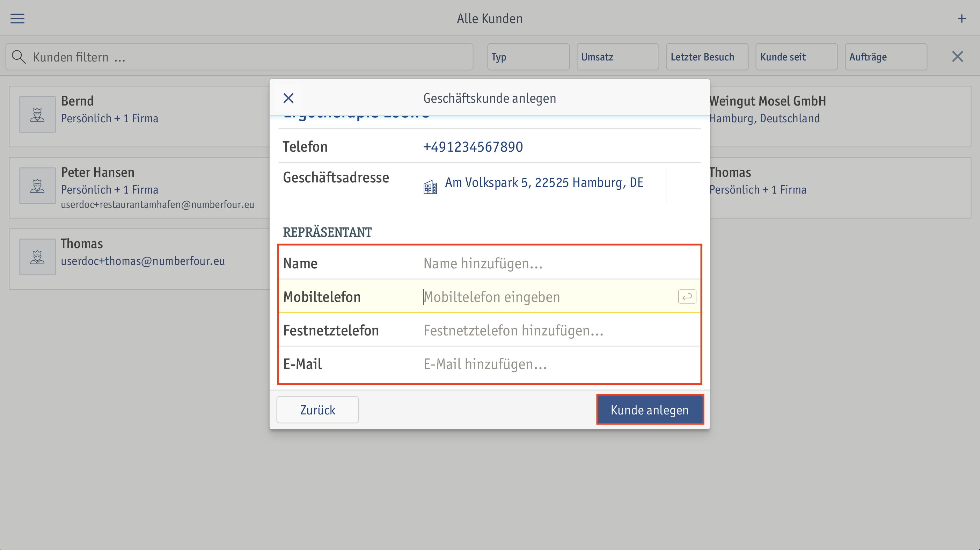
Task: Add new customer with plus icon
Action: [961, 18]
